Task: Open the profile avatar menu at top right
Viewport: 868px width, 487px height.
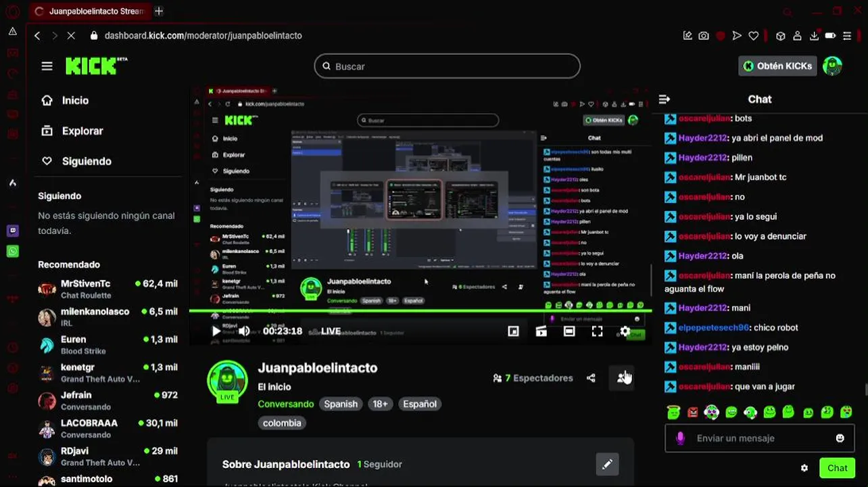Action: (832, 66)
